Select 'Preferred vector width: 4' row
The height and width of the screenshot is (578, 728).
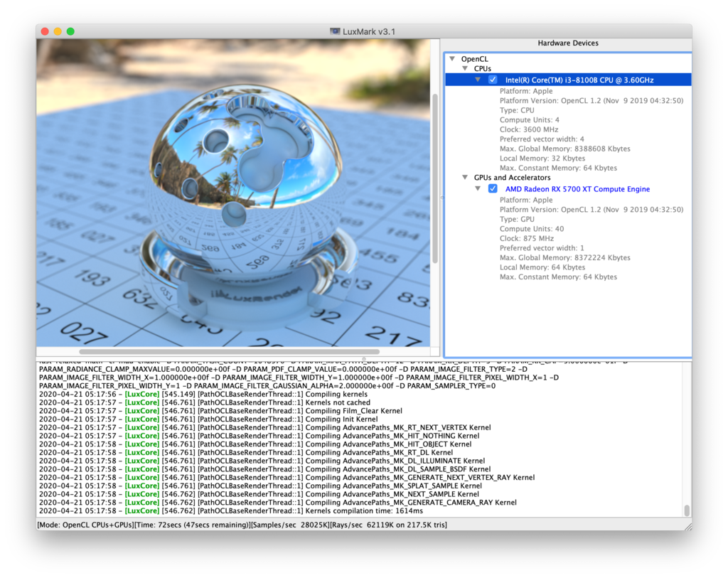coord(542,139)
